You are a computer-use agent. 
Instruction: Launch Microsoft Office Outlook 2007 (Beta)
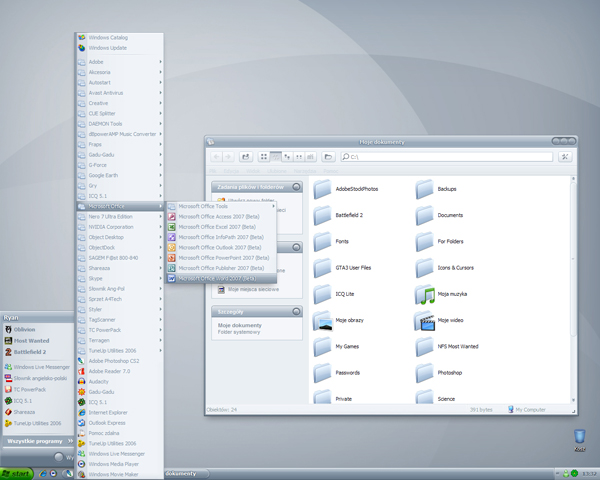222,247
